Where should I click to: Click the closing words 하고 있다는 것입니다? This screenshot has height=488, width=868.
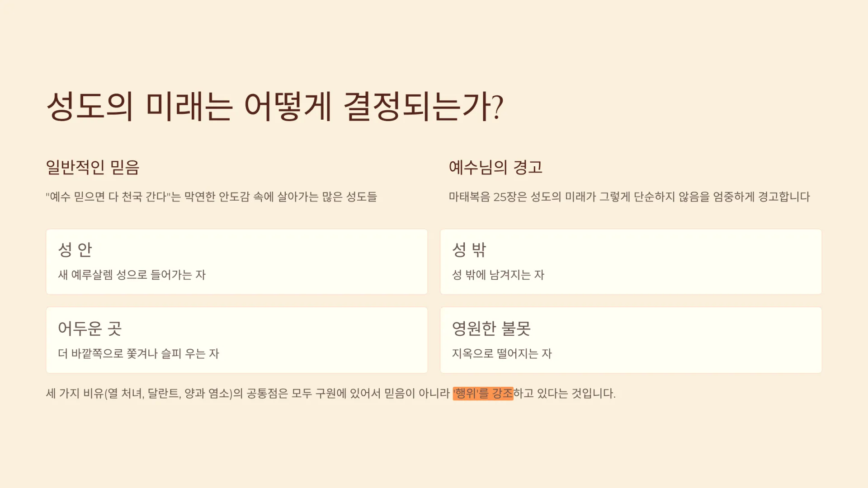[x=564, y=394]
